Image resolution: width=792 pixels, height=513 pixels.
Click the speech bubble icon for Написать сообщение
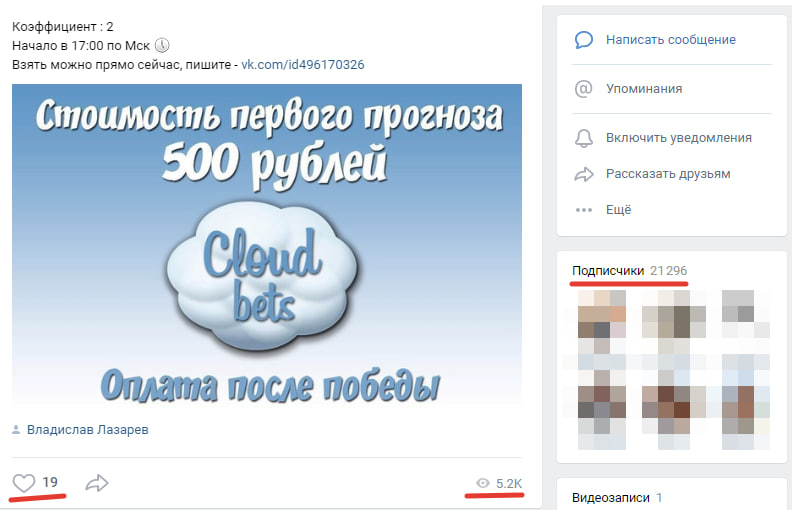584,40
